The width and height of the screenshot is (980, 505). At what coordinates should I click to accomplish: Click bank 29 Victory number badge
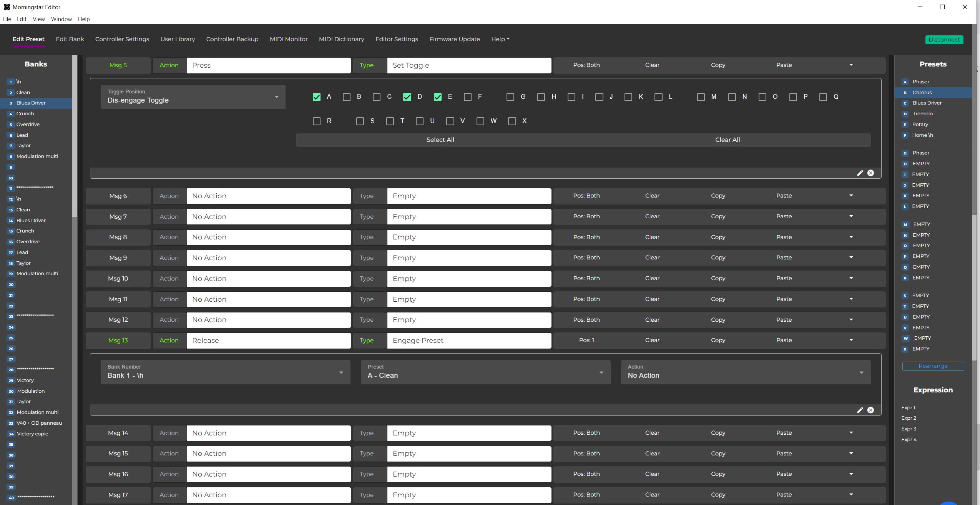[11, 380]
